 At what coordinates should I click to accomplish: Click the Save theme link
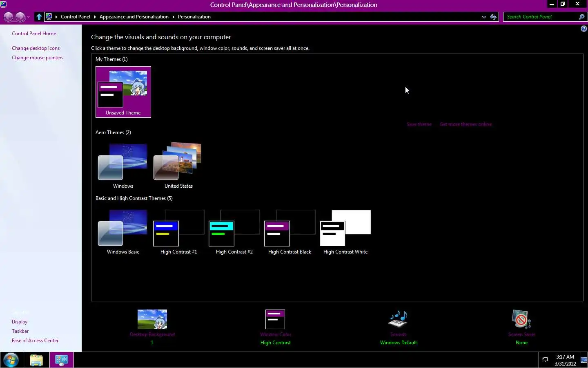[x=419, y=124]
